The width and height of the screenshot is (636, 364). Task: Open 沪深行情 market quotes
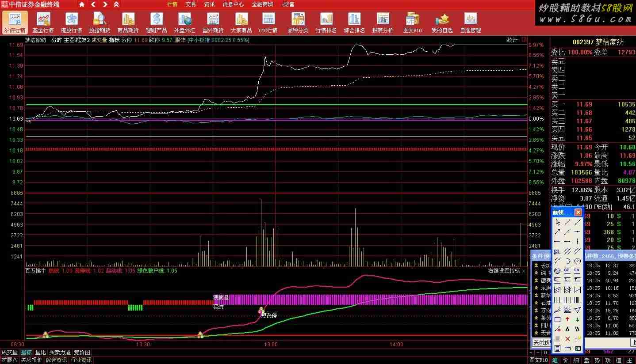15,23
